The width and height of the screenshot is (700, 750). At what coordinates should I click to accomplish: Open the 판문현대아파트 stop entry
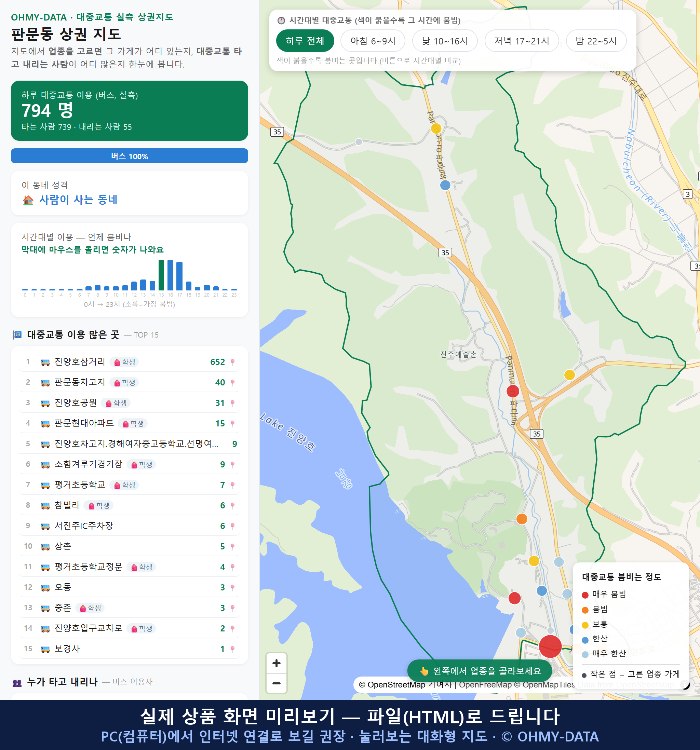click(130, 423)
